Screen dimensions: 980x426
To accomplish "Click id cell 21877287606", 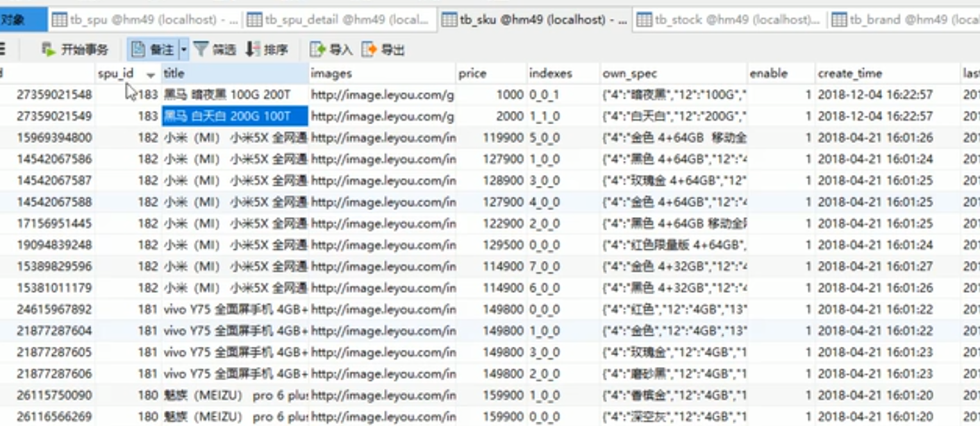I will pos(54,373).
